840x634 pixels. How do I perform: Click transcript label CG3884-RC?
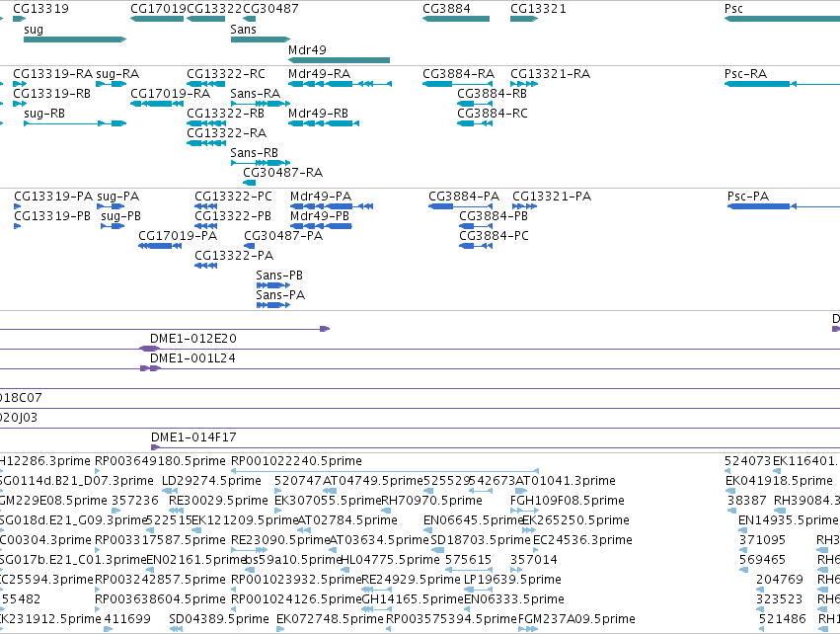coord(493,114)
